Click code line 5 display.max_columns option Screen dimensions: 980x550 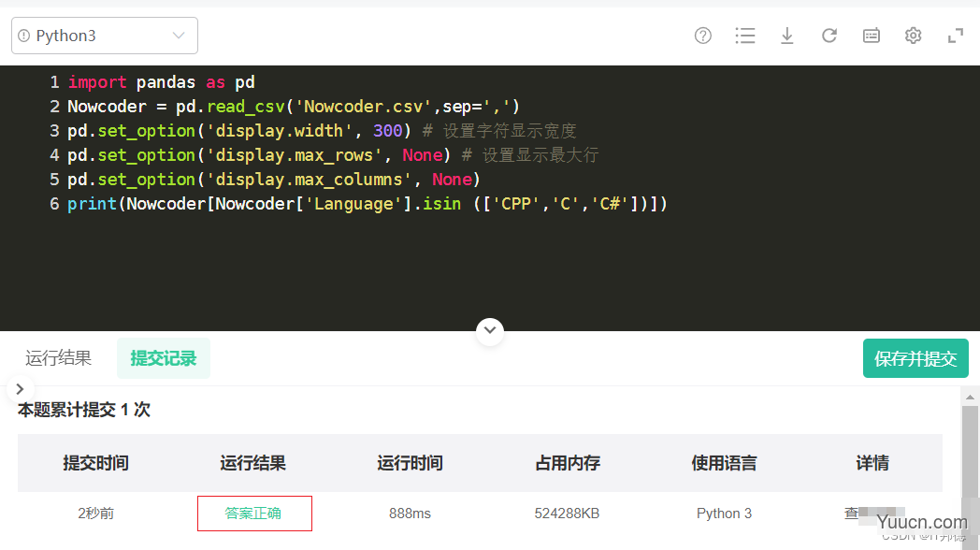pyautogui.click(x=274, y=180)
